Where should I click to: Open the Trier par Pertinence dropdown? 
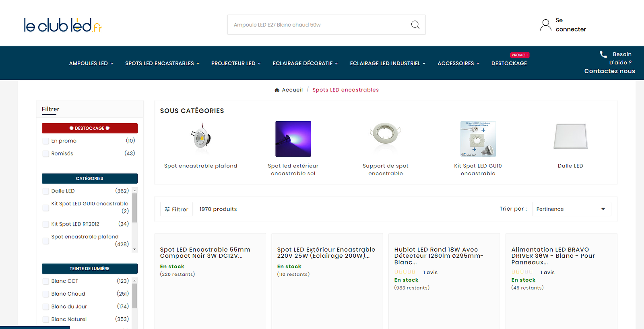click(x=572, y=209)
